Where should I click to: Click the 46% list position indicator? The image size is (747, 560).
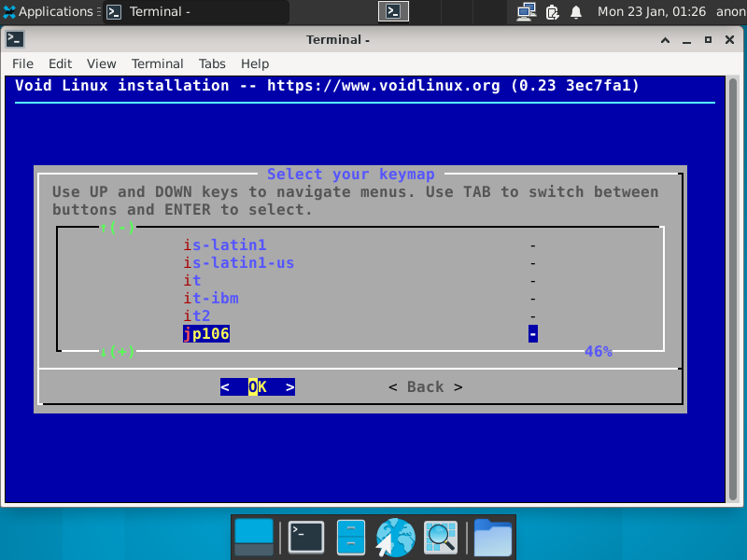click(599, 352)
